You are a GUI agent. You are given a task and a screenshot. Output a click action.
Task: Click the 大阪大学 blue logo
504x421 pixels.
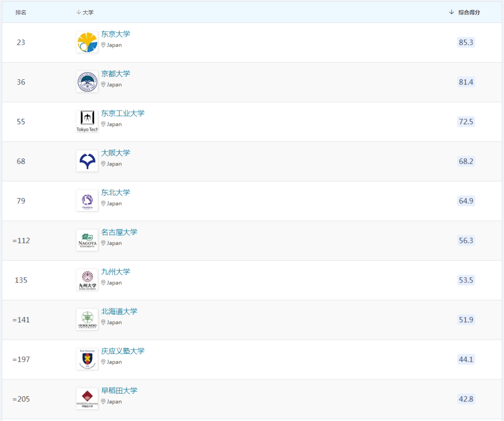tap(87, 161)
